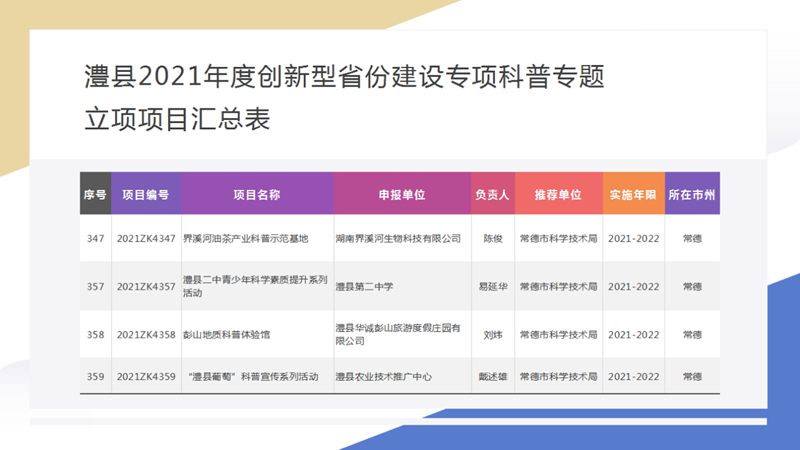
Task: Click the 彭山地质科普体验馆 project name
Action: [226, 335]
